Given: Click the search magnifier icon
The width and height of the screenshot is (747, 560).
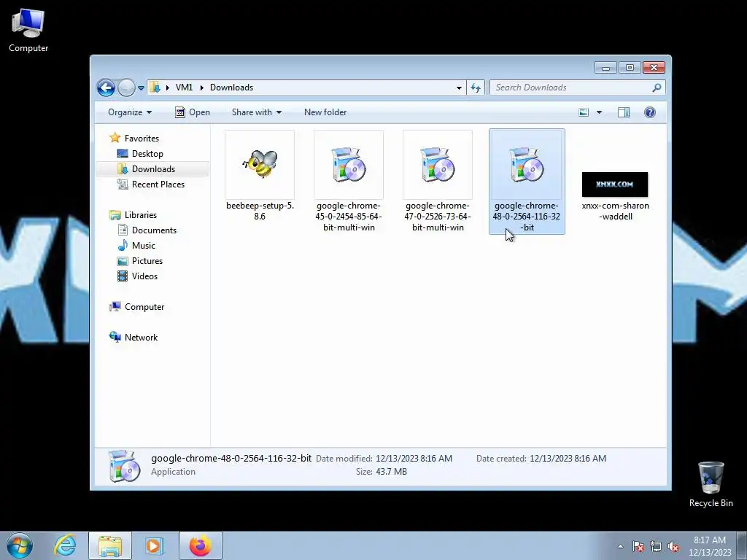Looking at the screenshot, I should pos(657,87).
